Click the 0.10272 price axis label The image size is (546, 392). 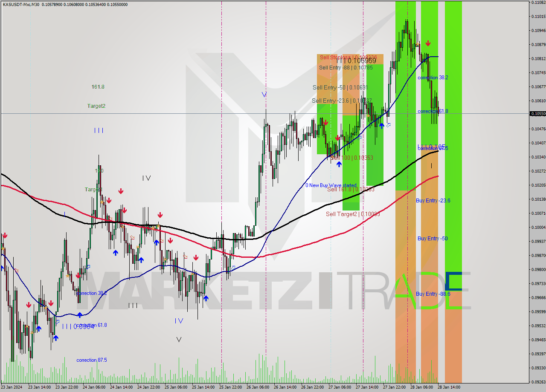click(x=538, y=171)
